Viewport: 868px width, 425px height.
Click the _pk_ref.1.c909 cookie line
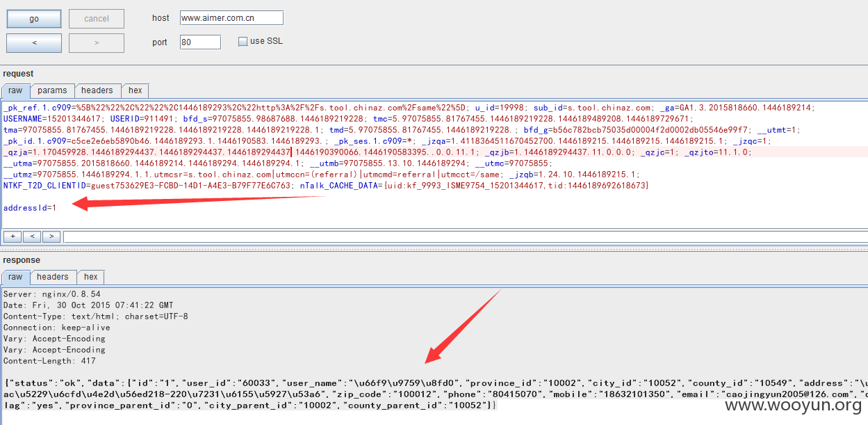pos(409,108)
